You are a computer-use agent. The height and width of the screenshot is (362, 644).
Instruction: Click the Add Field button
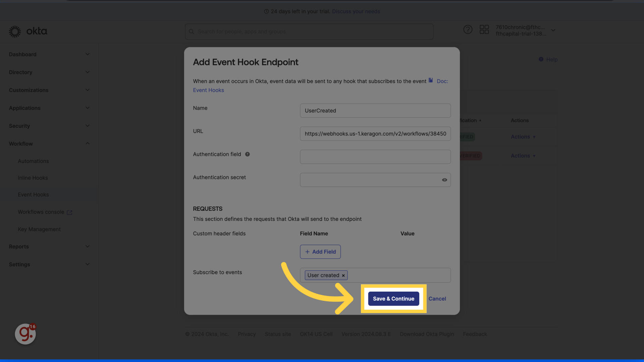coord(320,252)
